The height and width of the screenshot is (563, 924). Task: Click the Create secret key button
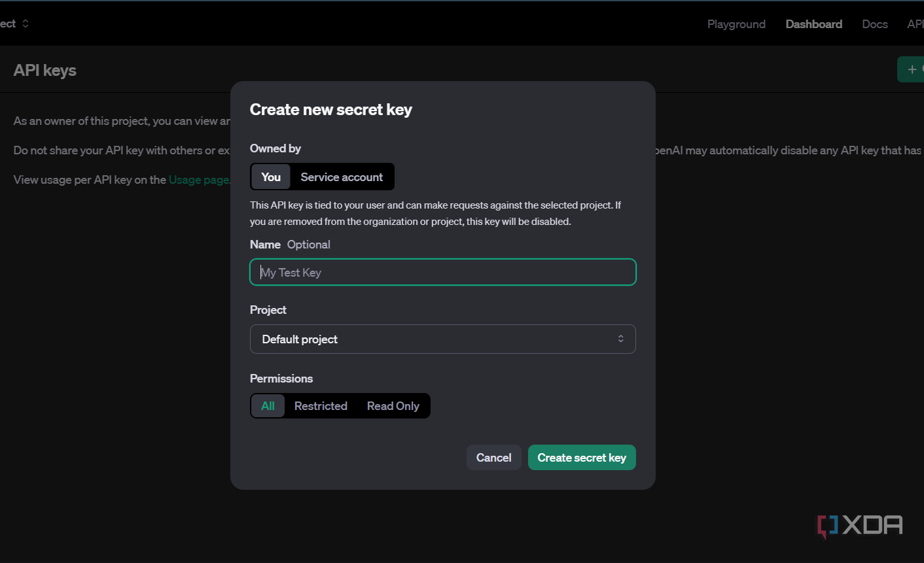coord(582,458)
